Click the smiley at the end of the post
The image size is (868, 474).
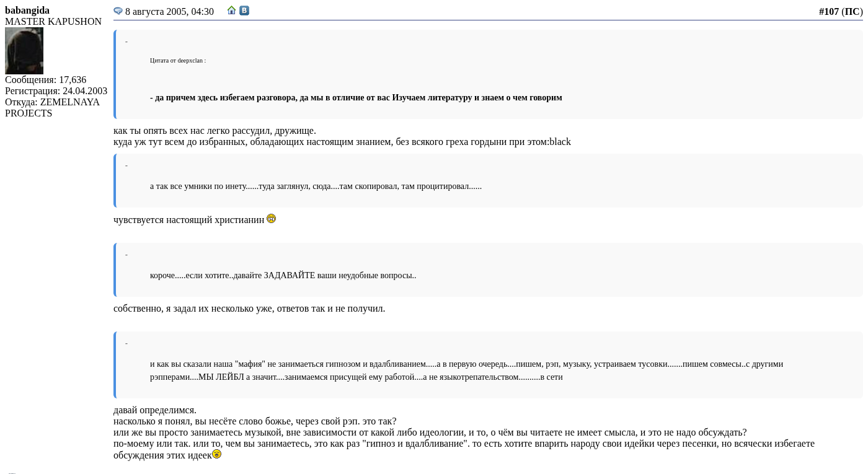pos(216,454)
